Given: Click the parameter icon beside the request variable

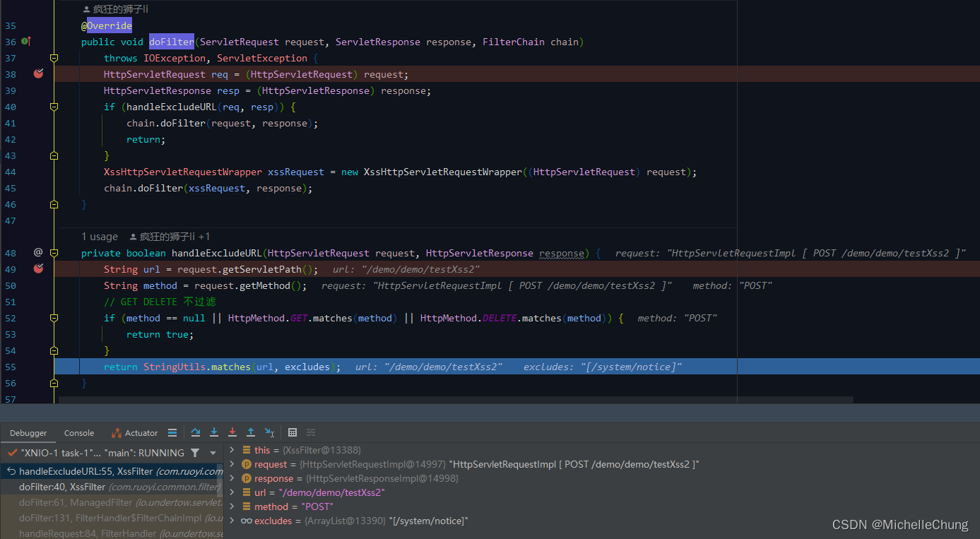Looking at the screenshot, I should [247, 464].
